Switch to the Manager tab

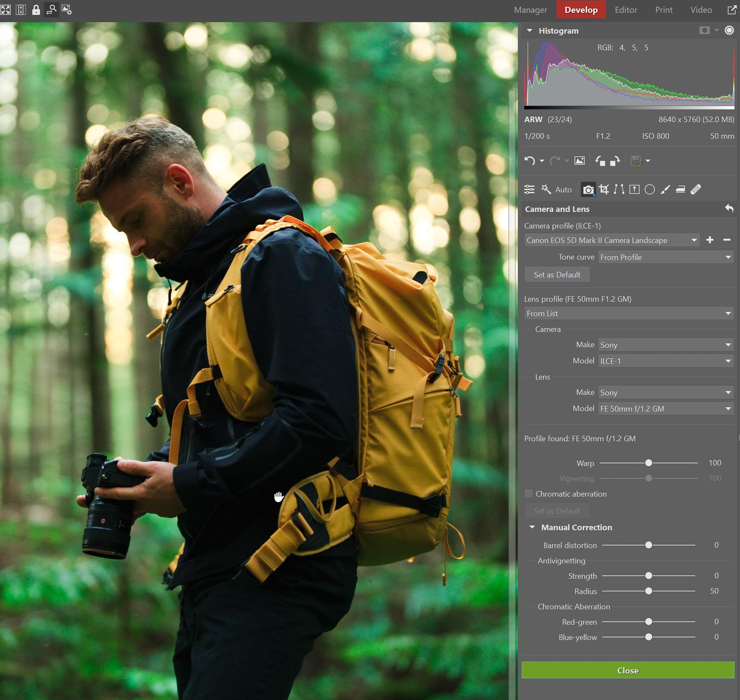[530, 9]
